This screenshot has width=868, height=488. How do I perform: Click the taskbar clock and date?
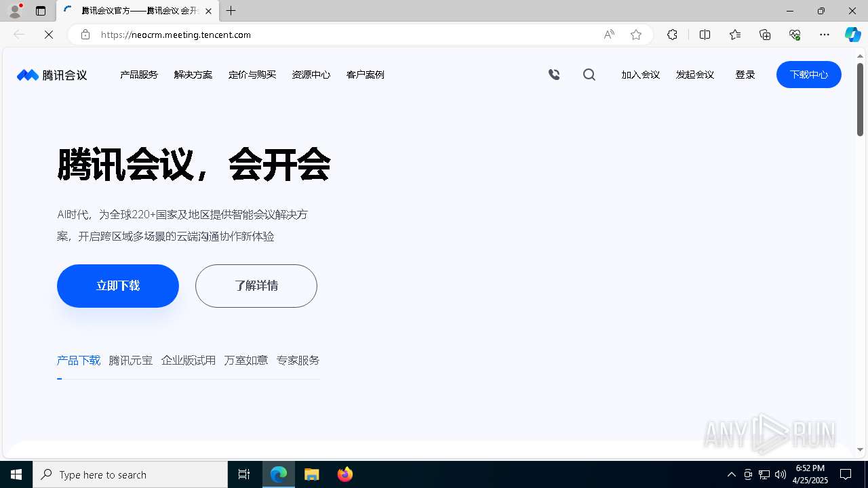[x=810, y=474]
